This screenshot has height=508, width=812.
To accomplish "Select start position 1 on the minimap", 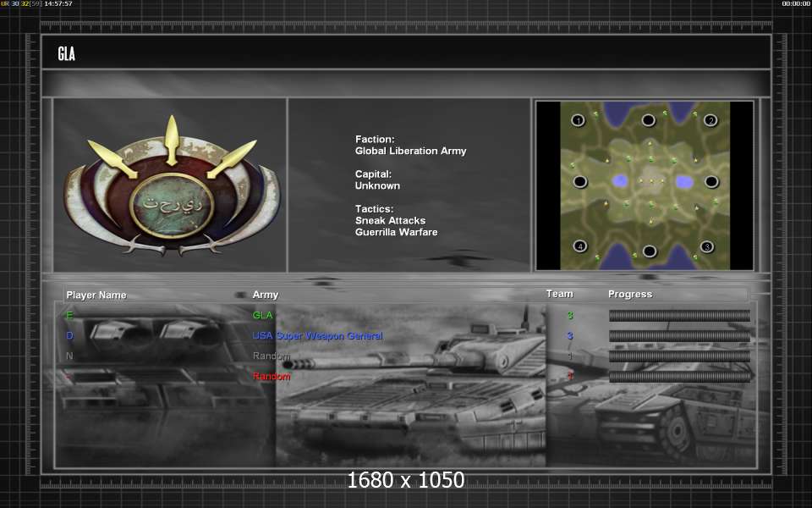I will click(x=578, y=120).
